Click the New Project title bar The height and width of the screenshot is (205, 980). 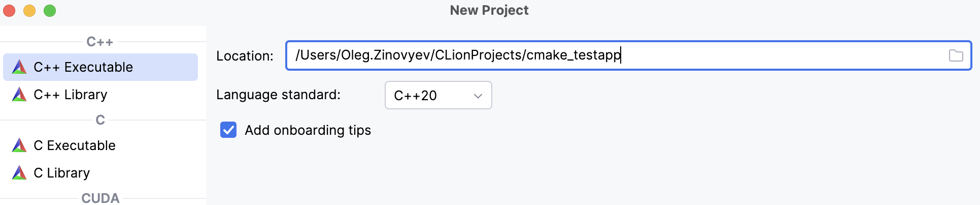(489, 10)
